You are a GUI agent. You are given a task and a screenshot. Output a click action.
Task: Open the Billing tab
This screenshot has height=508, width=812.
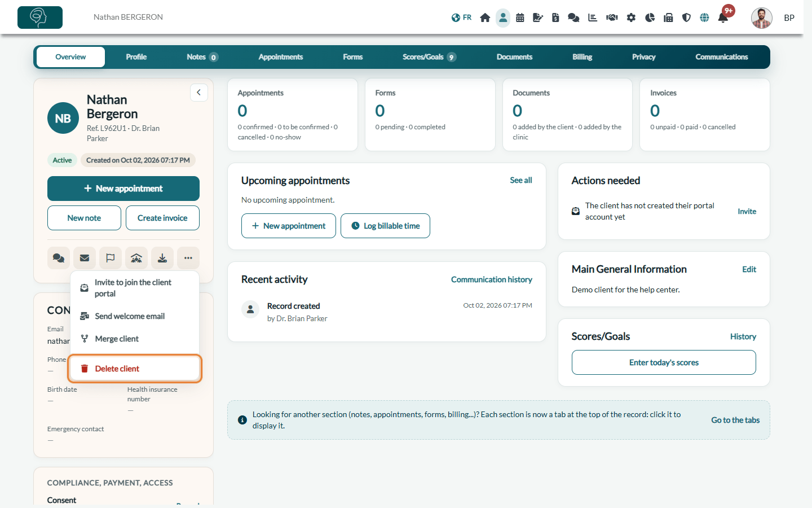(x=582, y=57)
